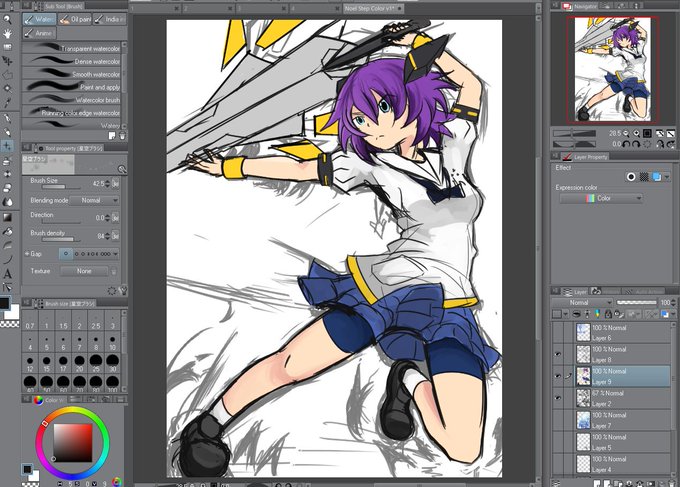Select the Airbrush tool
Image resolution: width=680 pixels, height=487 pixels.
pyautogui.click(x=7, y=161)
